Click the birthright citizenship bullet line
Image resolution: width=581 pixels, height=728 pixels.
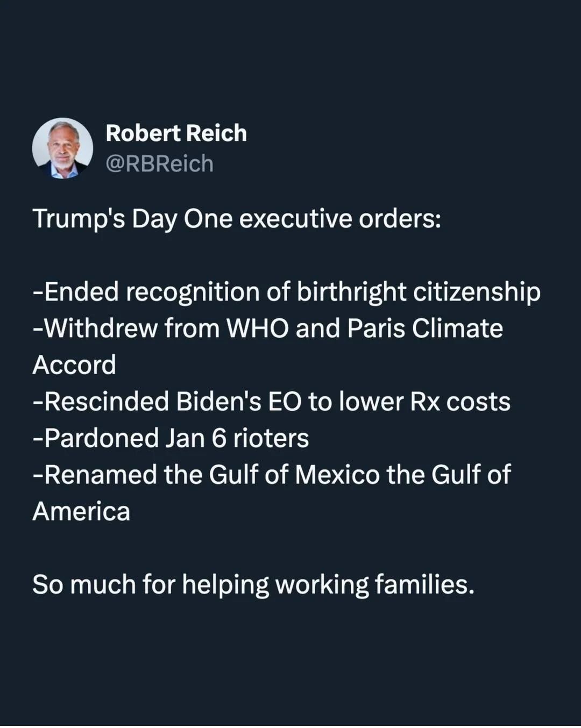coord(287,292)
